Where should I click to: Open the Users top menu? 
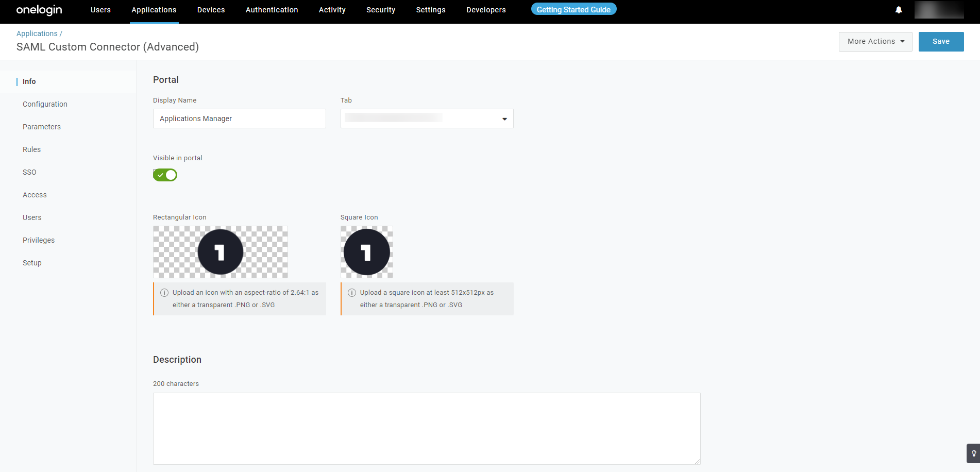[x=100, y=10]
